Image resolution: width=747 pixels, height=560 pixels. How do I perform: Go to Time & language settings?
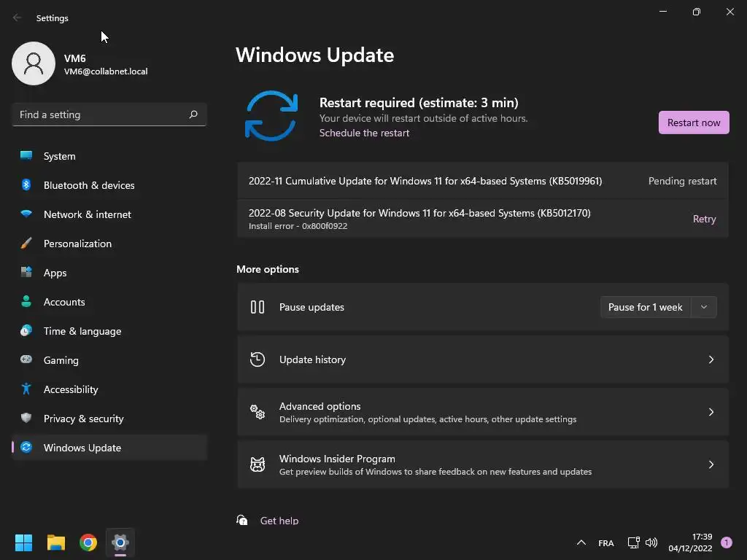click(82, 331)
